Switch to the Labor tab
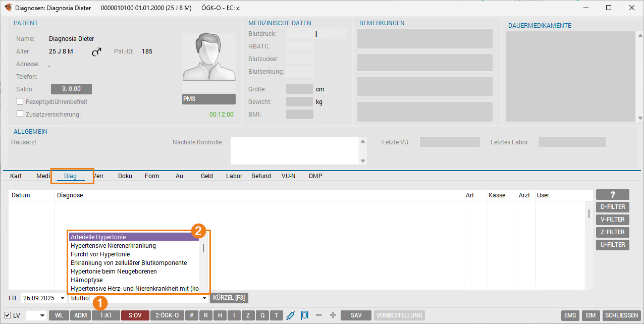The image size is (644, 324). 234,176
